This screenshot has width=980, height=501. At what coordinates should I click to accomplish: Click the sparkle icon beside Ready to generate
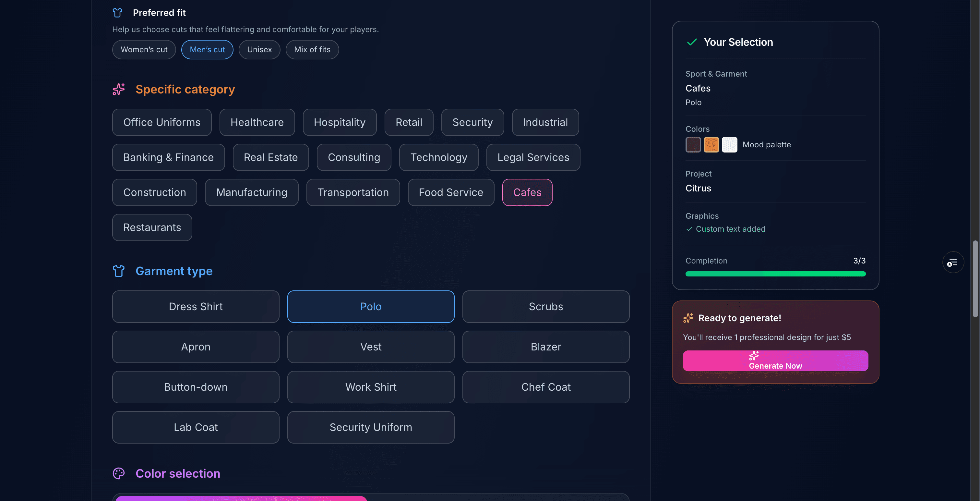tap(688, 318)
